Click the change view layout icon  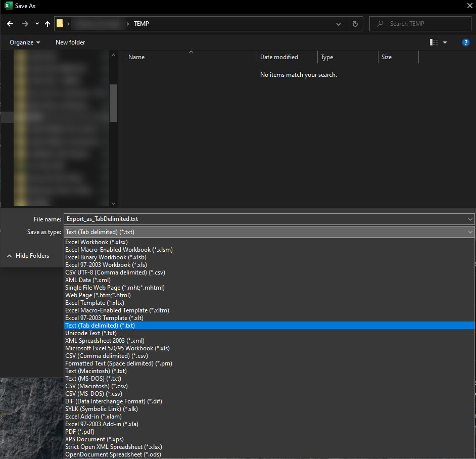[x=434, y=42]
